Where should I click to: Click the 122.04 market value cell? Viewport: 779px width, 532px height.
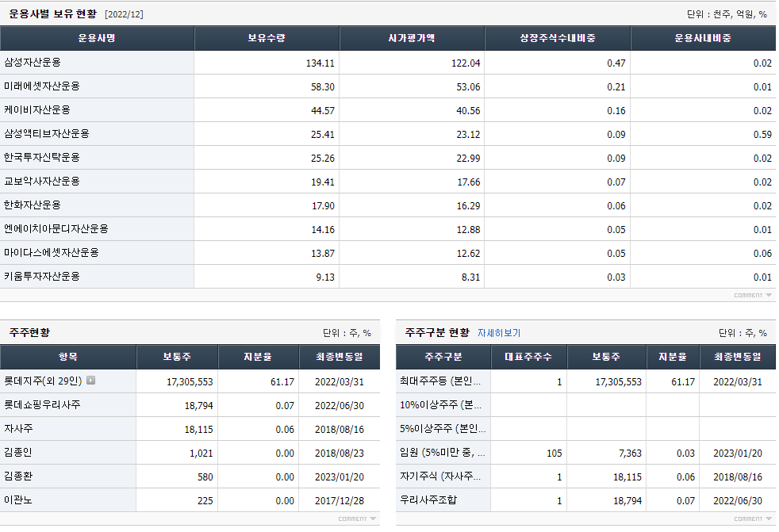pos(466,63)
